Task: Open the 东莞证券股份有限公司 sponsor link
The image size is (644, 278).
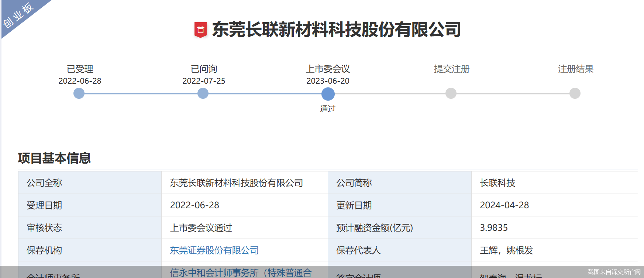Action: coord(214,250)
